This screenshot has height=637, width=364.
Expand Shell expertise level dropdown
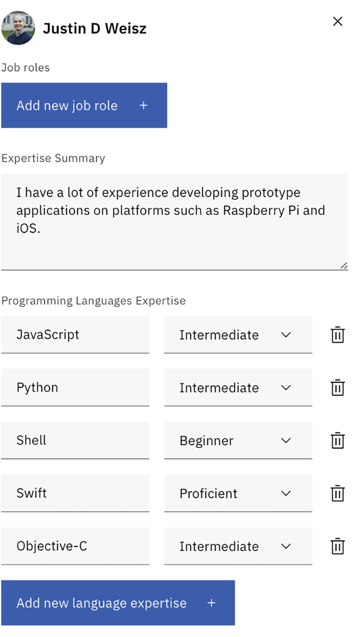pos(238,440)
